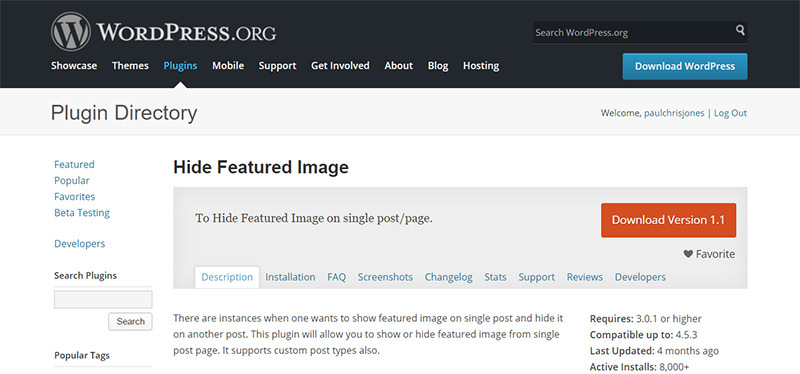Switch to the Changelog tab
The image size is (800, 374).
pos(448,277)
